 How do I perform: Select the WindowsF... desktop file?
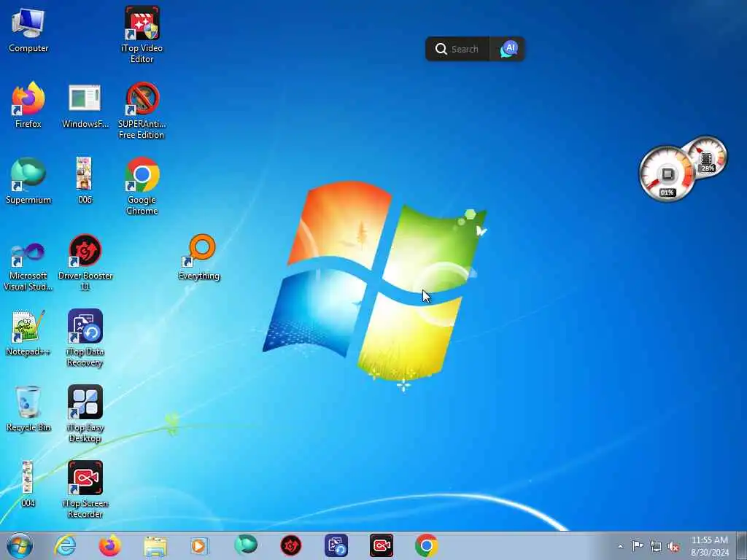tap(85, 106)
